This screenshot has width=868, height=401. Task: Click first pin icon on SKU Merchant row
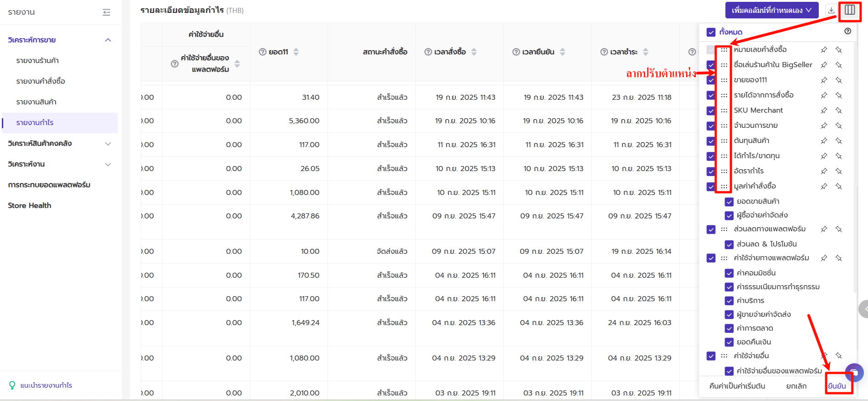824,110
